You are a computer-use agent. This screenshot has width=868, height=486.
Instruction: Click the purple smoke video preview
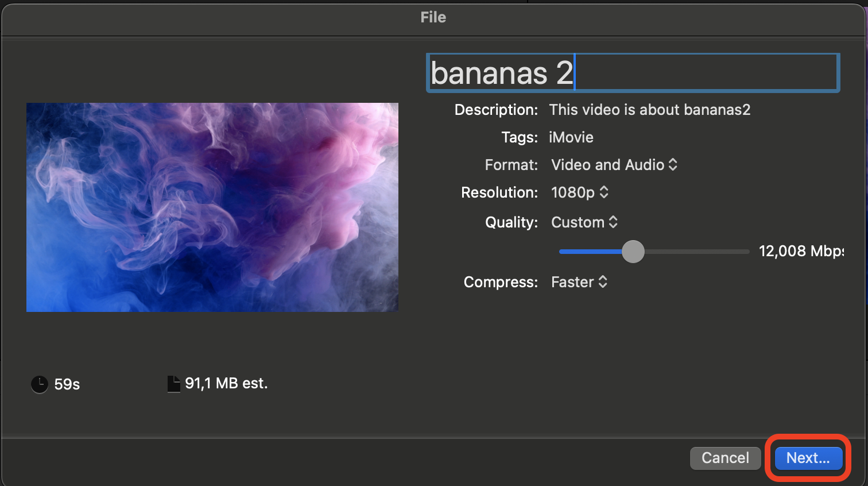pyautogui.click(x=212, y=207)
